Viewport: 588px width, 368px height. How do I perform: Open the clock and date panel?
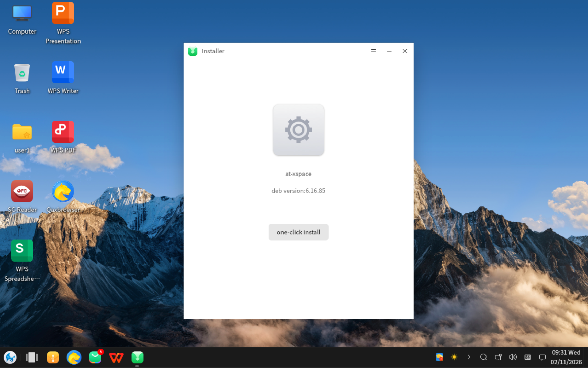[x=566, y=357]
